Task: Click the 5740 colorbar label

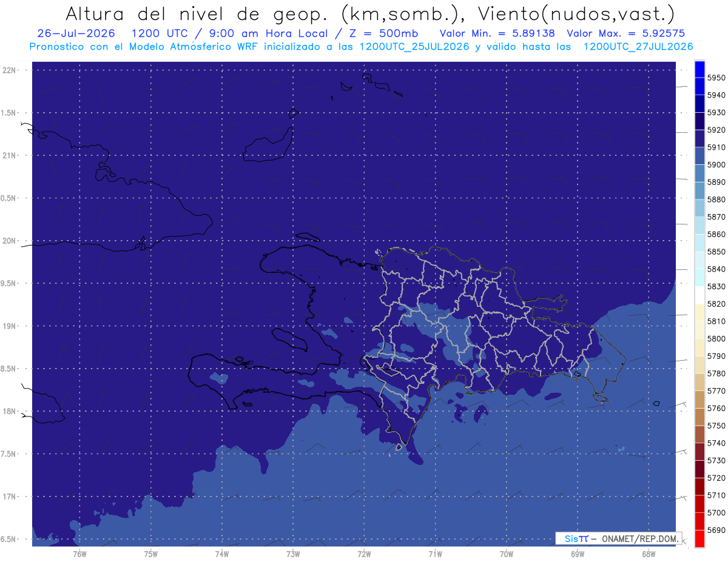Action: tap(716, 443)
